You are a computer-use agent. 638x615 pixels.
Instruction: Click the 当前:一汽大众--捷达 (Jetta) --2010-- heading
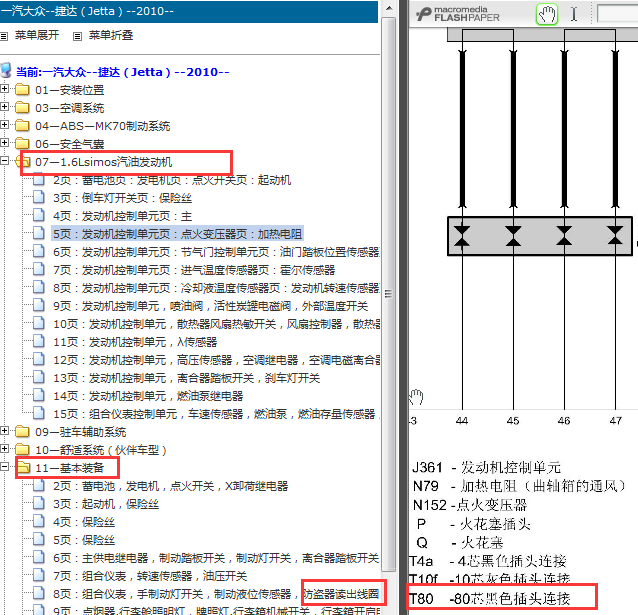coord(122,72)
